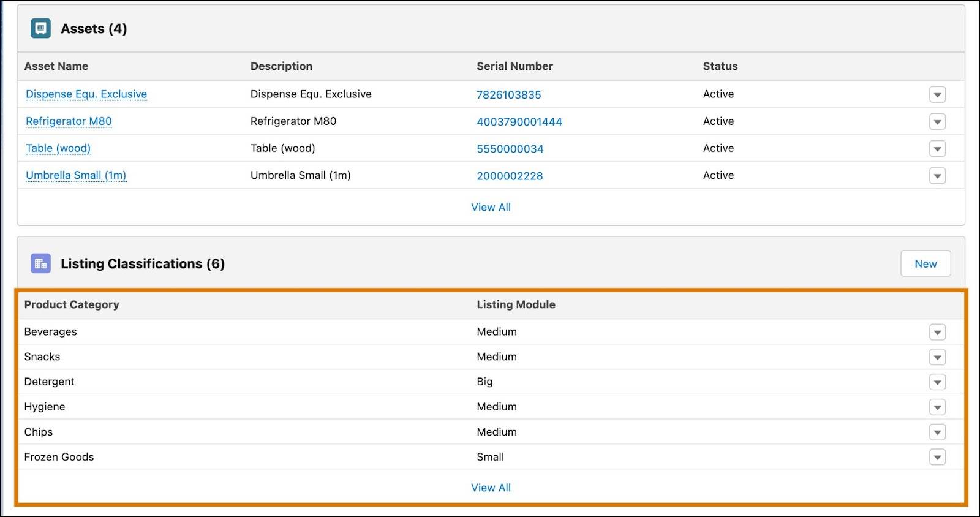This screenshot has height=517, width=980.
Task: Click the Assets related list icon
Action: (x=40, y=28)
